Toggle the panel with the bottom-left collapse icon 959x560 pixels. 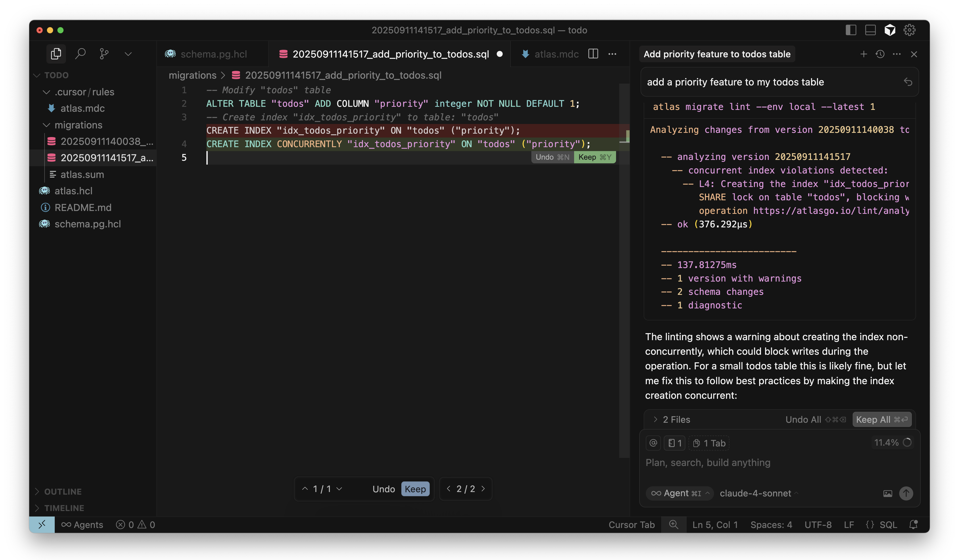(x=42, y=525)
